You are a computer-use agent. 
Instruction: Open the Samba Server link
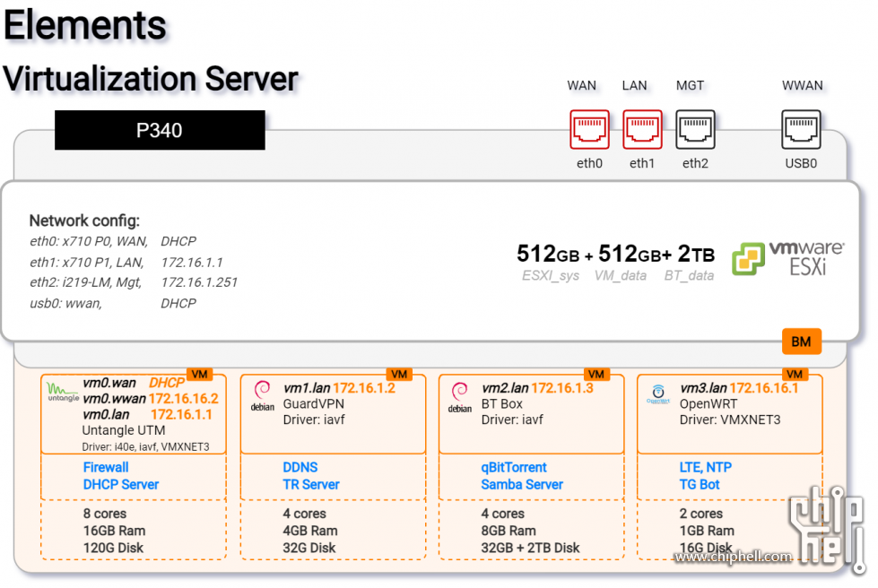[522, 485]
